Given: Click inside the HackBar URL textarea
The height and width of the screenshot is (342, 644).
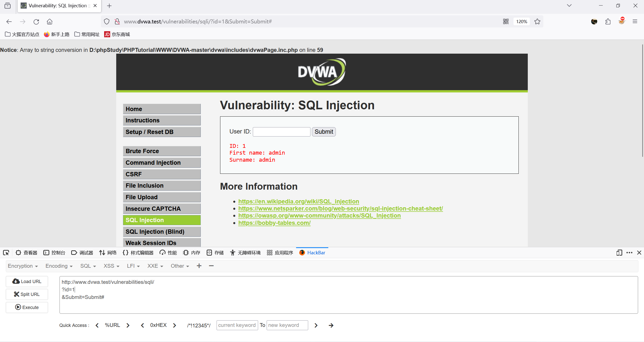Looking at the screenshot, I should click(x=349, y=295).
